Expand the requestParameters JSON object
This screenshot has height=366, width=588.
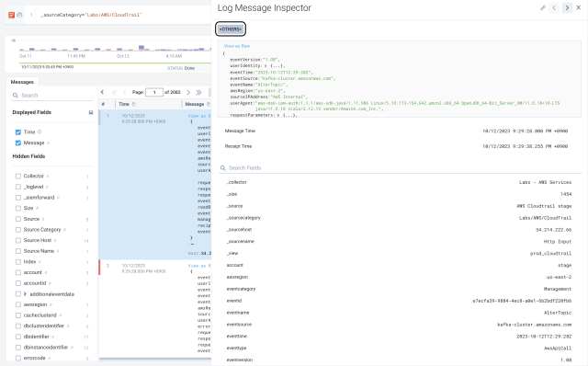coord(277,115)
